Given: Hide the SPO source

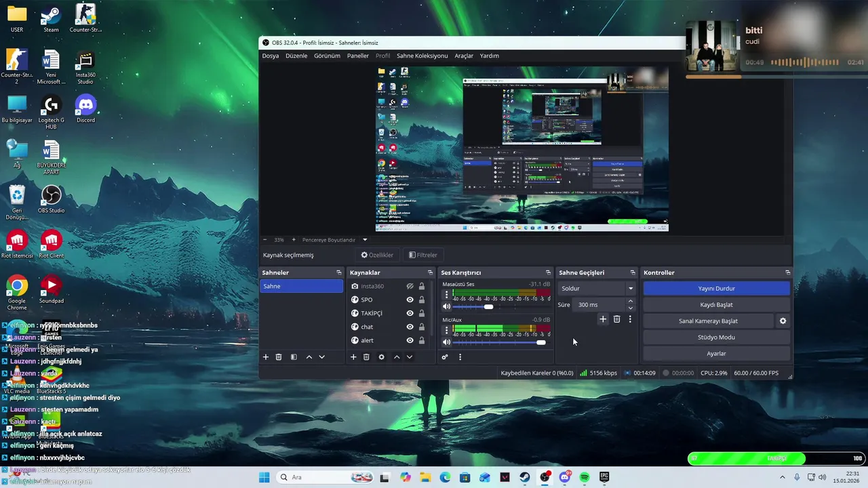Looking at the screenshot, I should (410, 300).
